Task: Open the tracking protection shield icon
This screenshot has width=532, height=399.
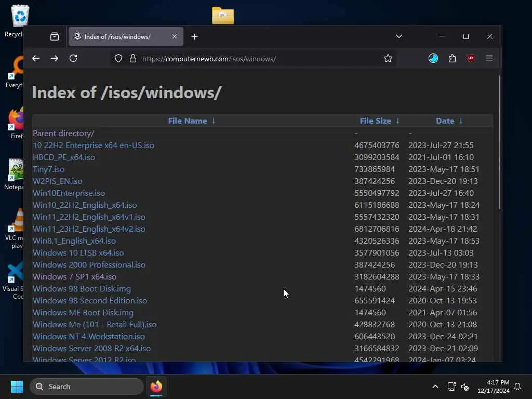Action: click(x=118, y=58)
